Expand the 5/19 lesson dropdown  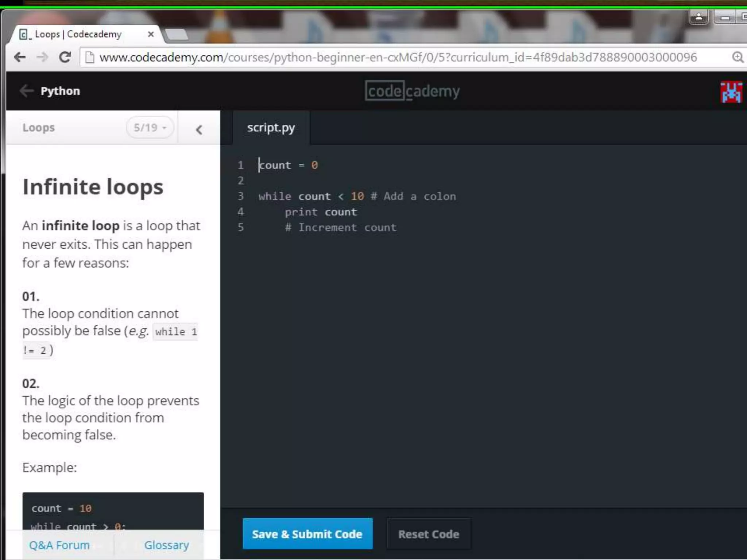[x=150, y=128]
